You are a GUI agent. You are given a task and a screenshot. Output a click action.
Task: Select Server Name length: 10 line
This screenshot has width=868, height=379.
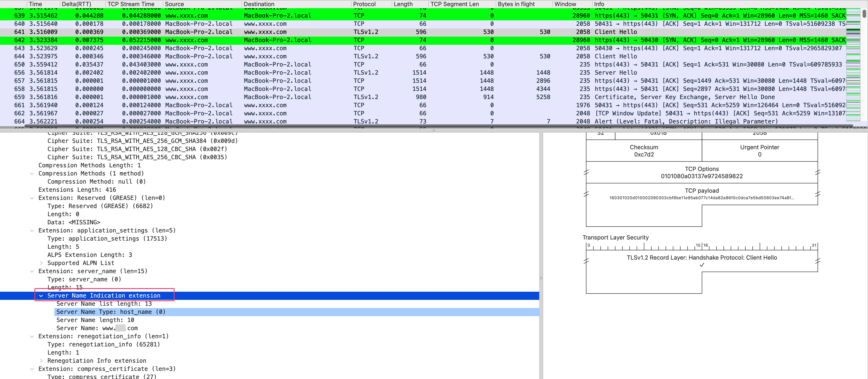pyautogui.click(x=95, y=320)
